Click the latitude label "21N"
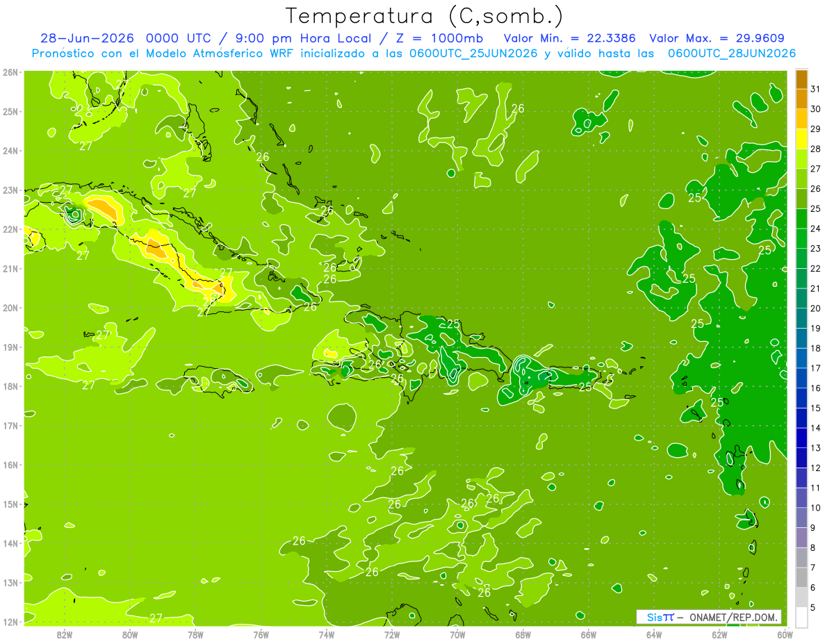The height and width of the screenshot is (644, 834). pyautogui.click(x=10, y=268)
